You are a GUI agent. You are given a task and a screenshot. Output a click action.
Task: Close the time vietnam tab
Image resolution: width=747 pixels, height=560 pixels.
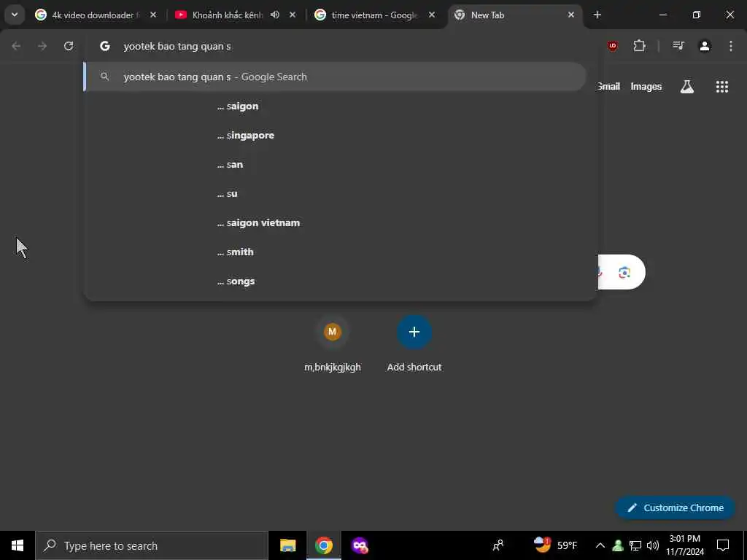[x=432, y=15]
